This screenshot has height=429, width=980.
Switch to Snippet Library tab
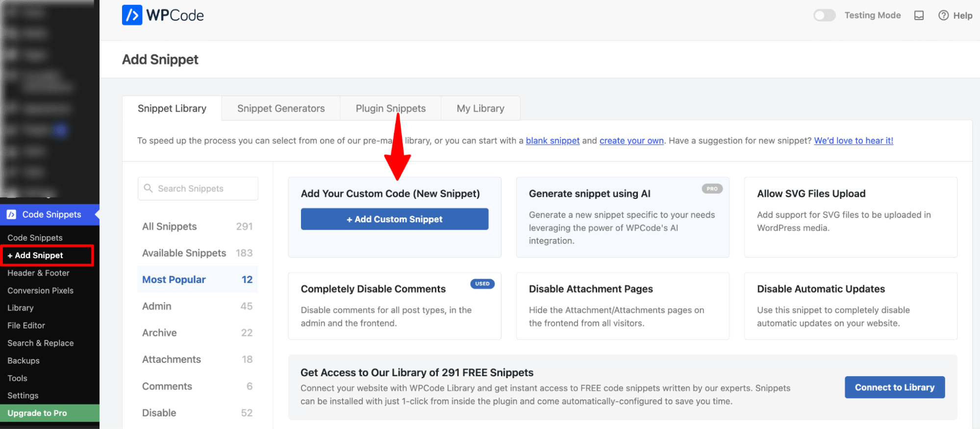tap(172, 108)
